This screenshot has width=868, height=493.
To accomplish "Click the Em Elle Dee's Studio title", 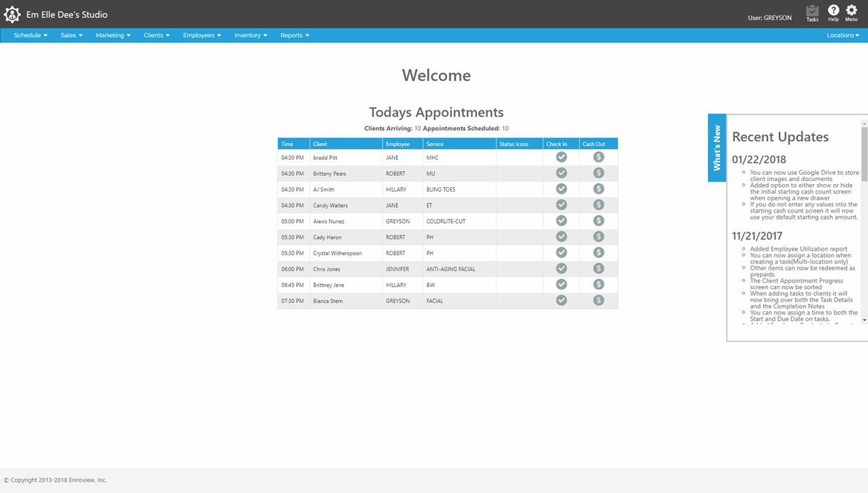I will coord(67,14).
